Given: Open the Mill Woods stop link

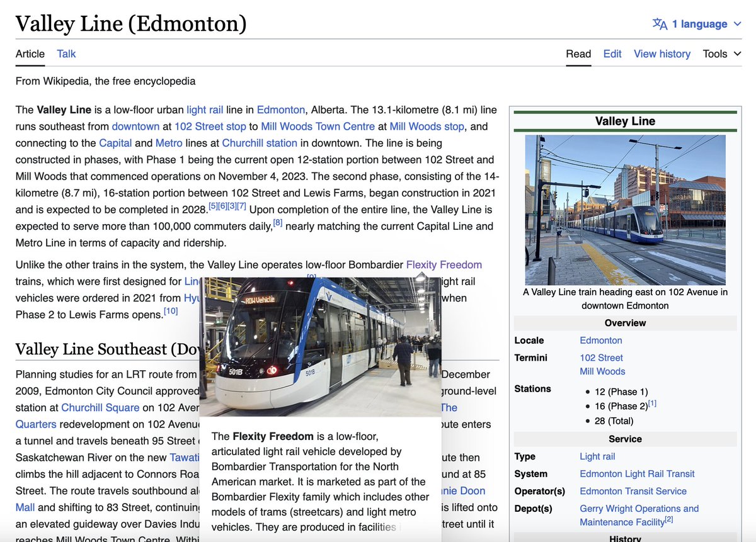Looking at the screenshot, I should [427, 126].
